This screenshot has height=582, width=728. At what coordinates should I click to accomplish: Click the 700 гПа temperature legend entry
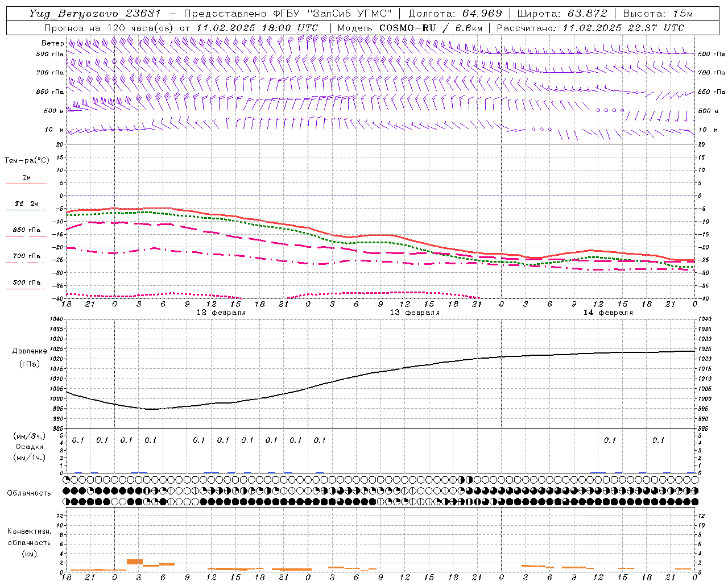point(27,256)
